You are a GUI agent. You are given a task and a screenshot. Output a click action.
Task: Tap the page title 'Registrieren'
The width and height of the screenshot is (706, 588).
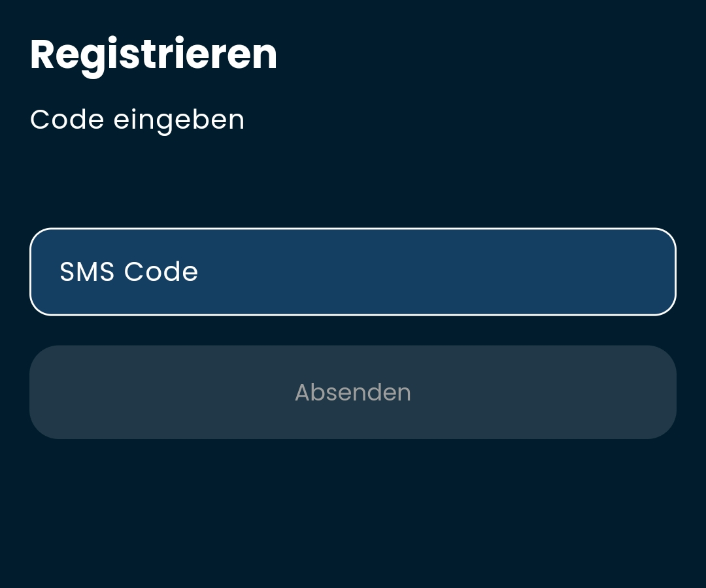154,55
